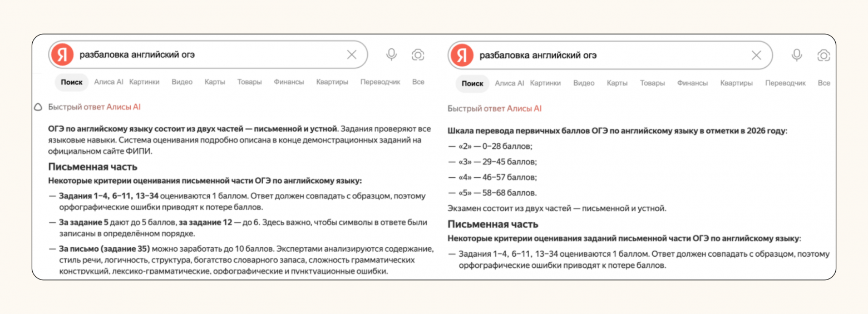This screenshot has height=314, width=868.
Task: Open the Видео tab in the left panel
Action: tap(182, 82)
